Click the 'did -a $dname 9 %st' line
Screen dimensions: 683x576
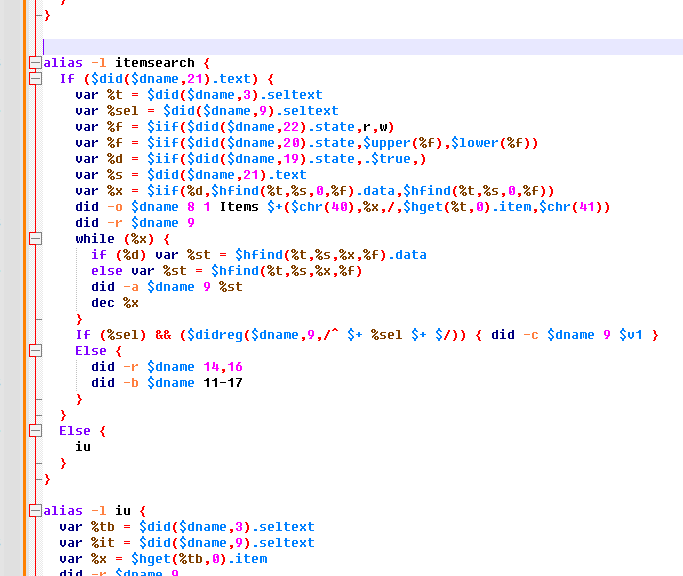coord(167,287)
